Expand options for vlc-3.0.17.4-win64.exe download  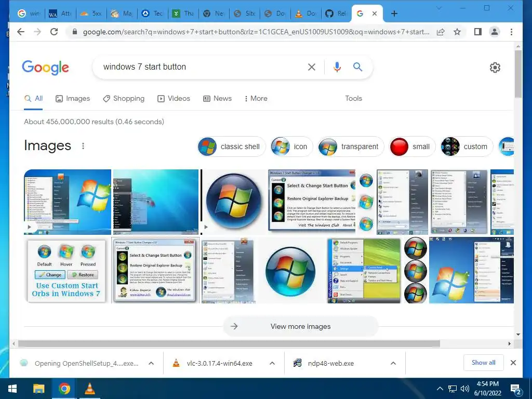272,363
